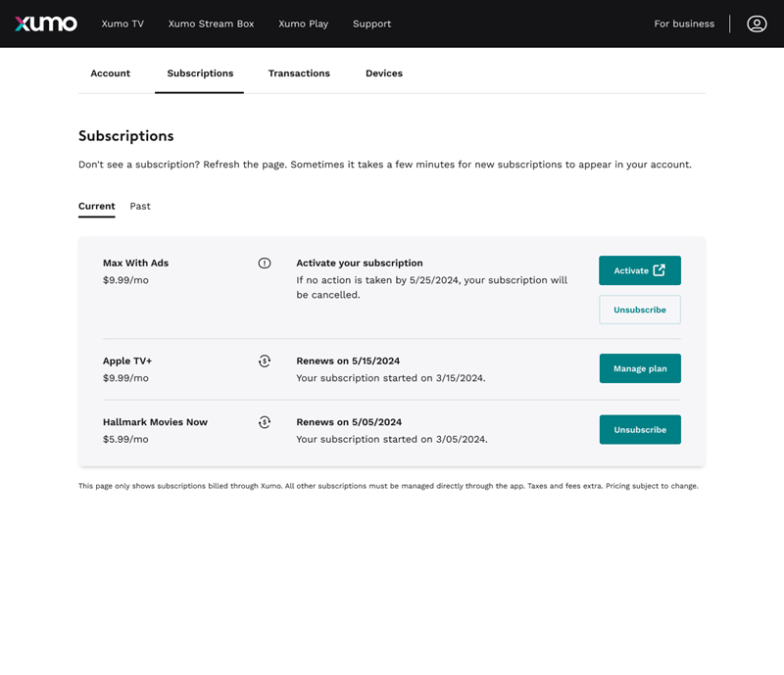Unsubscribe from Hallmark Movies Now
The width and height of the screenshot is (784, 675).
(640, 429)
